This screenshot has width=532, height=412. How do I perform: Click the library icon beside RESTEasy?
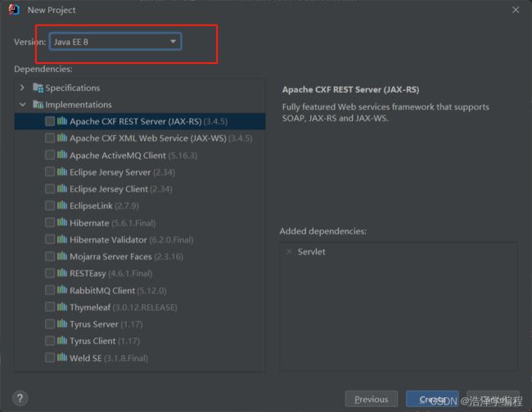(x=62, y=273)
